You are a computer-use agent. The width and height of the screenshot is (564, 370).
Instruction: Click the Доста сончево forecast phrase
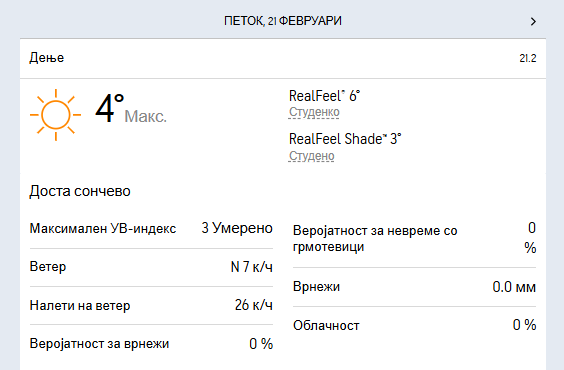(80, 191)
